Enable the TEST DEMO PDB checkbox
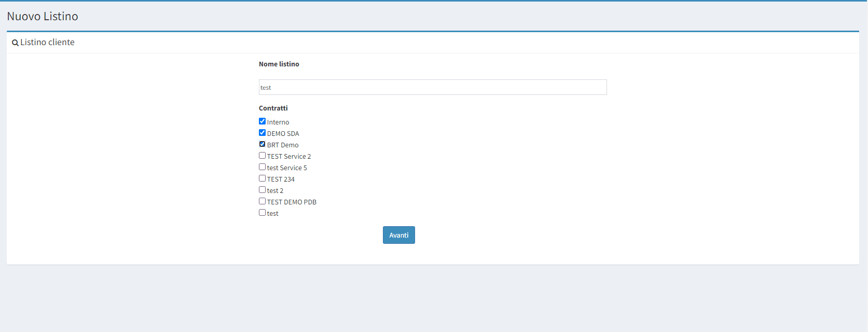Image resolution: width=868 pixels, height=332 pixels. (x=262, y=201)
